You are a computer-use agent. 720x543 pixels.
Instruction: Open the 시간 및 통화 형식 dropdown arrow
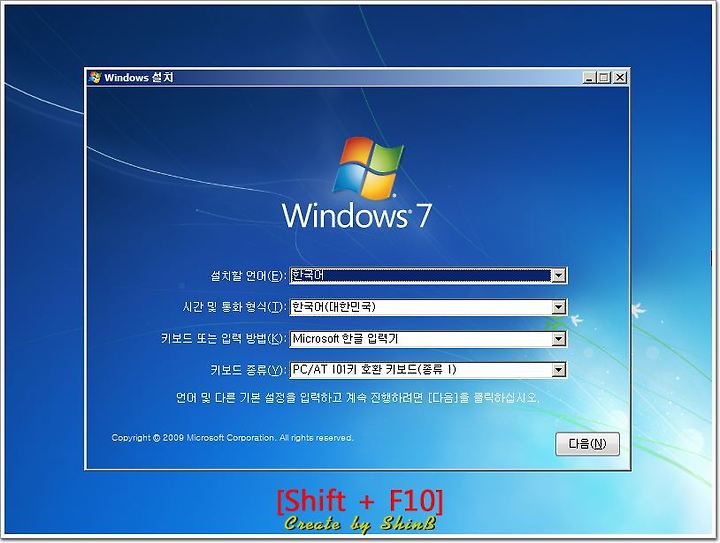coord(558,307)
